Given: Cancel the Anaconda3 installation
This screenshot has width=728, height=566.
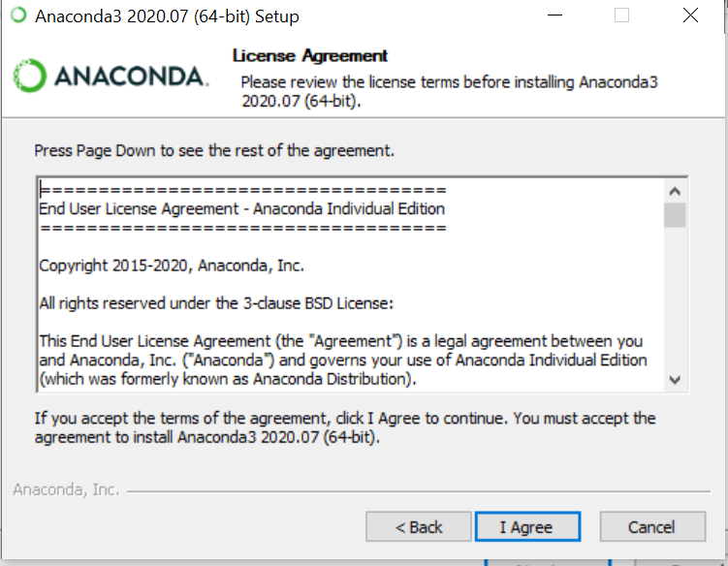Looking at the screenshot, I should pyautogui.click(x=652, y=527).
